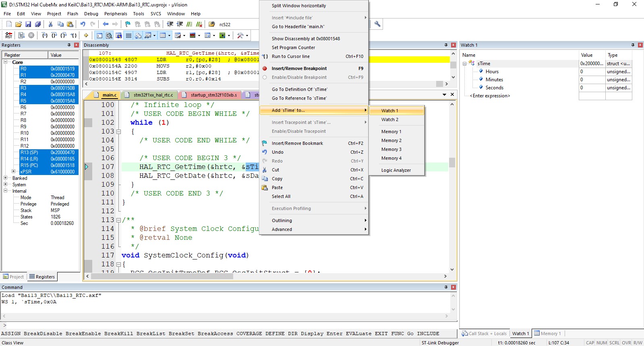Collapse code fold at line 103
Image resolution: width=644 pixels, height=346 pixels.
point(118,132)
